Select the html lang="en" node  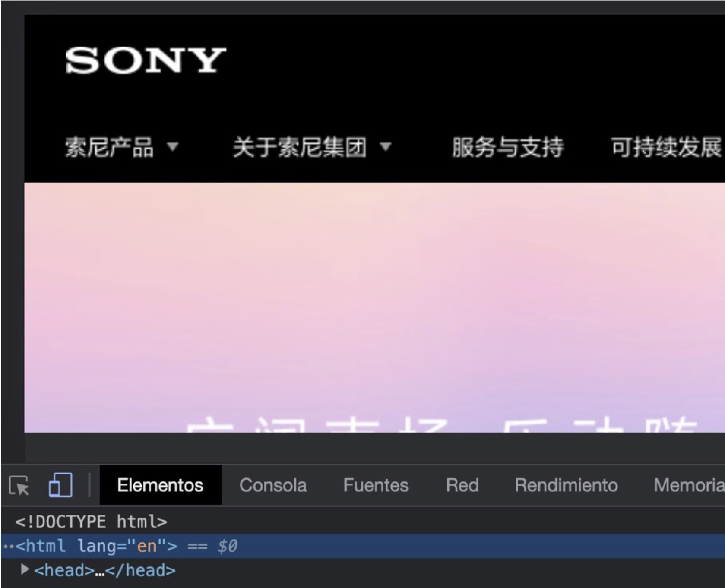click(97, 546)
